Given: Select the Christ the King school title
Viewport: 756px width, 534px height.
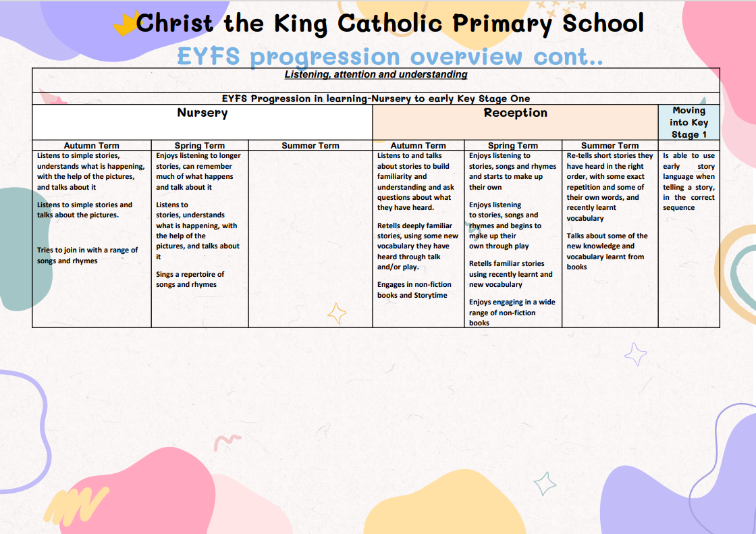Looking at the screenshot, I should point(389,24).
